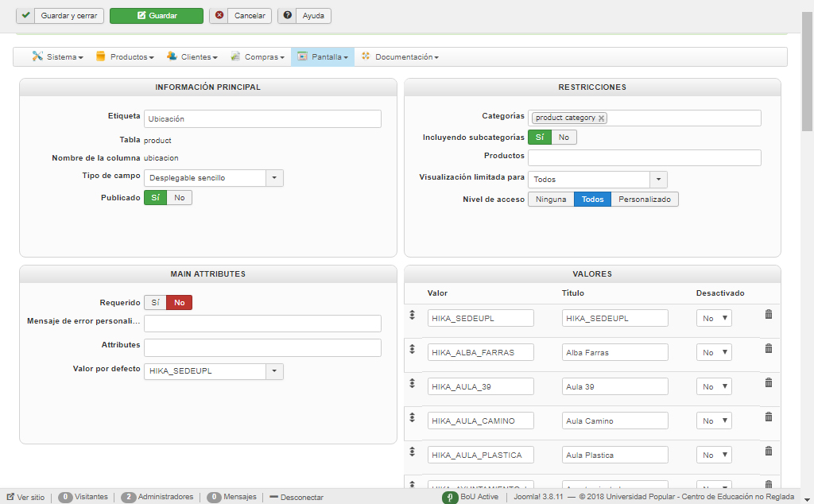The image size is (814, 504).
Task: Click the green Guardar button
Action: [157, 16]
